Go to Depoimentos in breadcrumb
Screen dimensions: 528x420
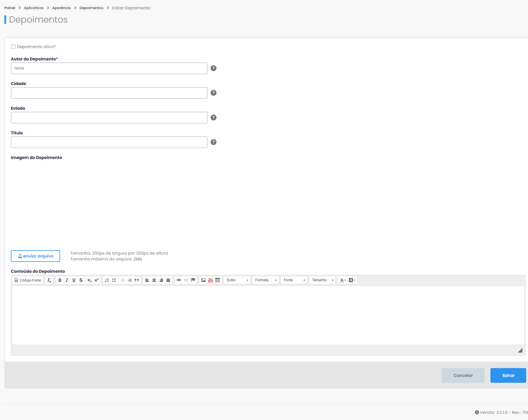click(91, 8)
